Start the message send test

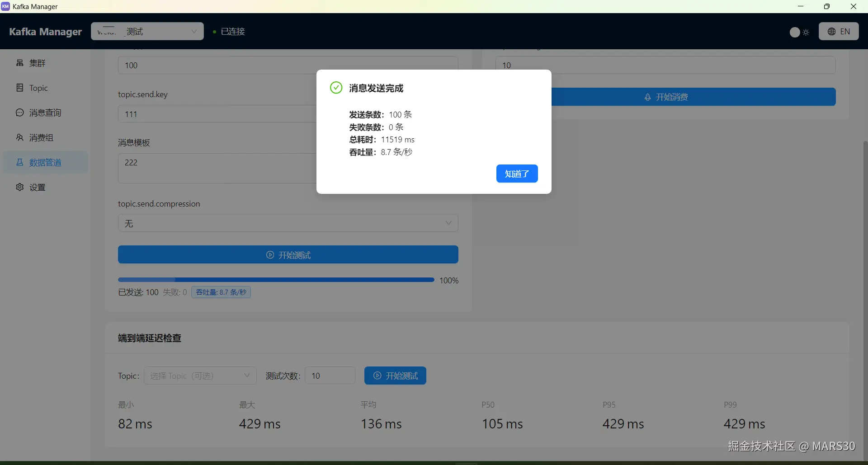(x=288, y=255)
